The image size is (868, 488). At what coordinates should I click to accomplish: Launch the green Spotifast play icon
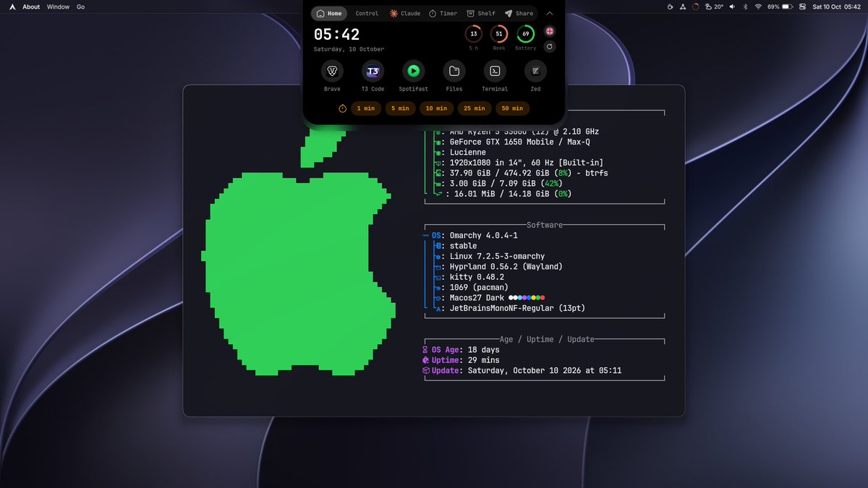413,71
